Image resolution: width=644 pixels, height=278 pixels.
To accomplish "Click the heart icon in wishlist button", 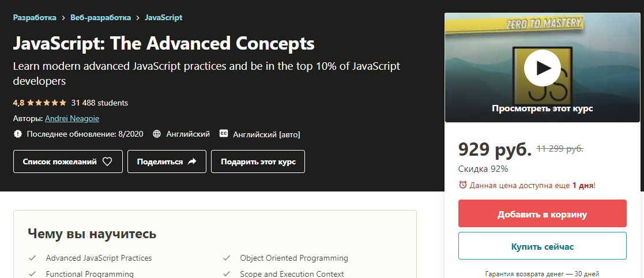I will click(x=107, y=161).
